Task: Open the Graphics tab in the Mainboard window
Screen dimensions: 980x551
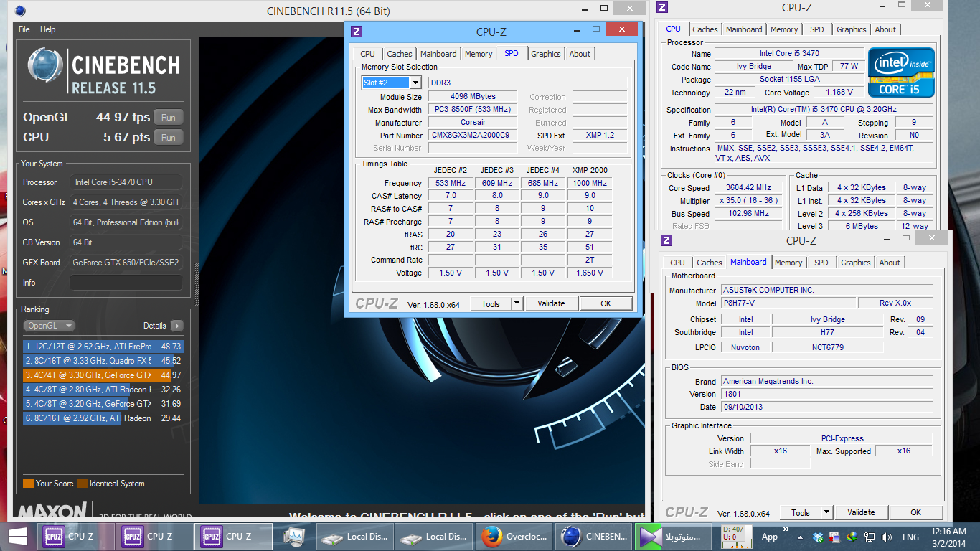Action: [856, 263]
